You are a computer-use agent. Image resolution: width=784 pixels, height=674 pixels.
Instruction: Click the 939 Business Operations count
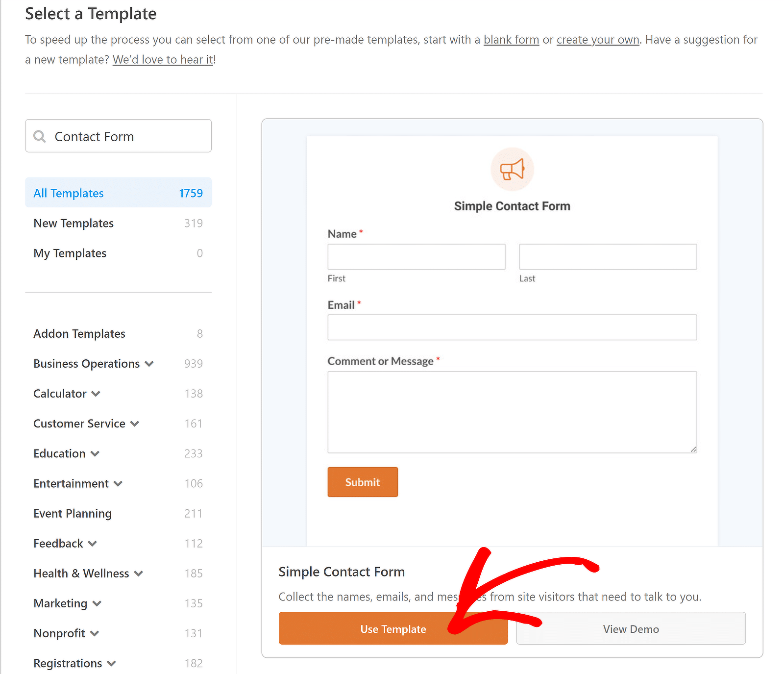pos(194,364)
